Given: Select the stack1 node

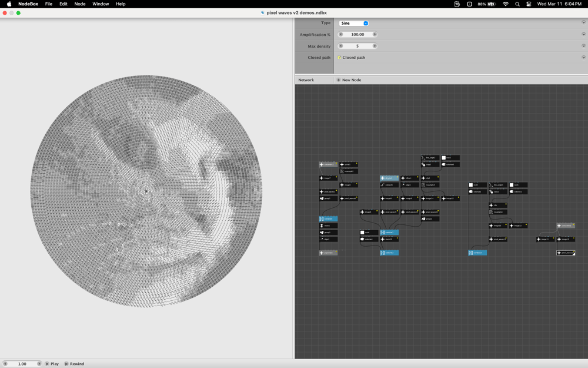Looking at the screenshot, I should click(328, 226).
